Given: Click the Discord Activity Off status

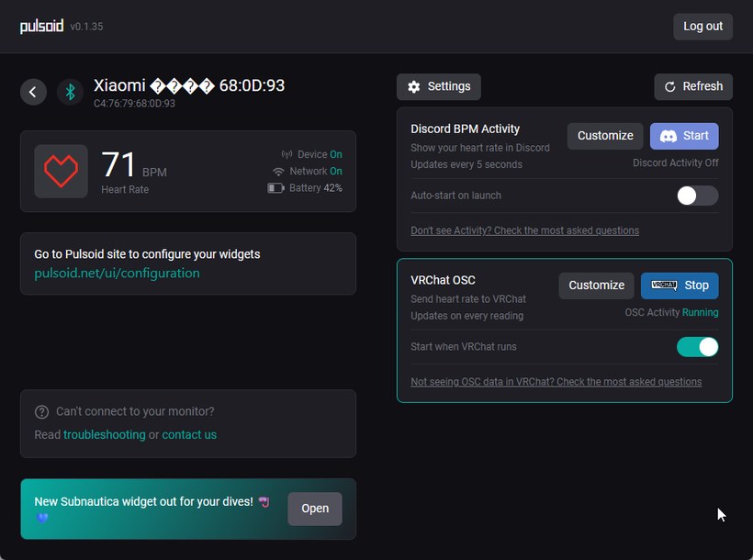Looking at the screenshot, I should pyautogui.click(x=676, y=162).
